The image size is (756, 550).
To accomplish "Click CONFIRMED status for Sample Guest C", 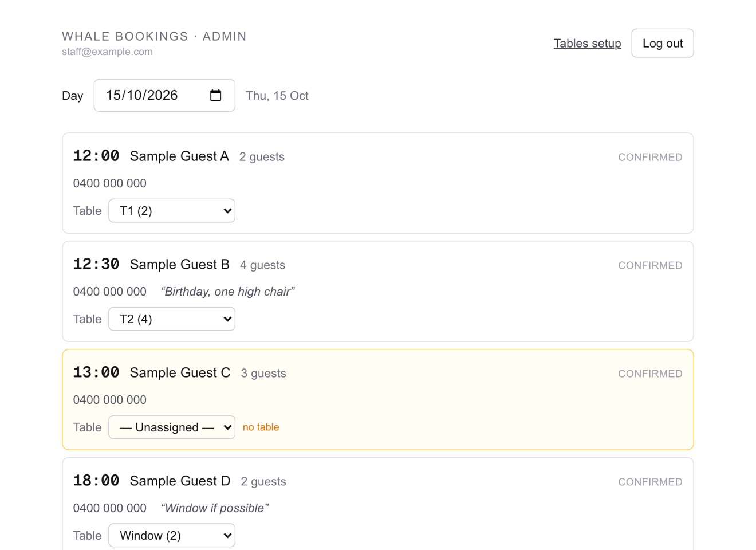I will tap(650, 374).
